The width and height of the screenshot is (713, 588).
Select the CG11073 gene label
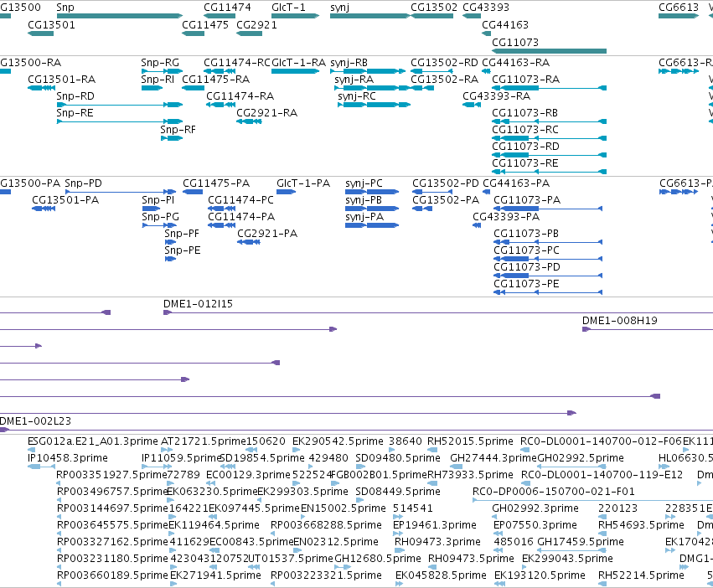click(x=515, y=42)
